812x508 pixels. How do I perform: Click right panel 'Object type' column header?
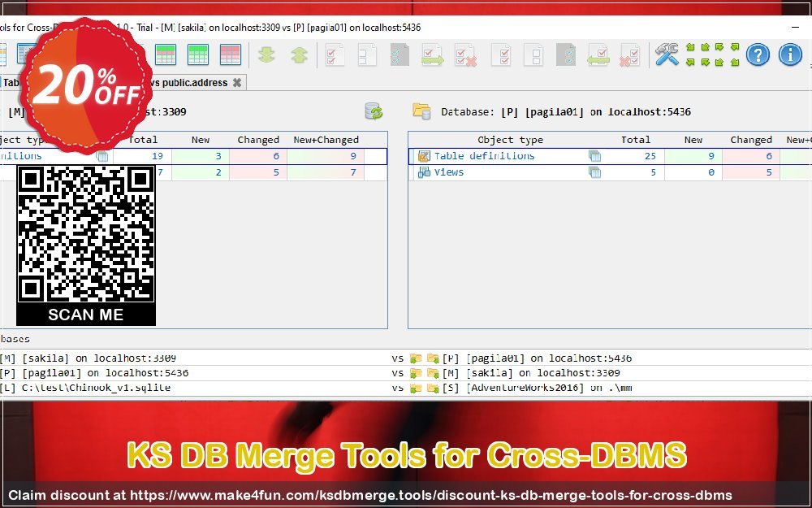(511, 140)
